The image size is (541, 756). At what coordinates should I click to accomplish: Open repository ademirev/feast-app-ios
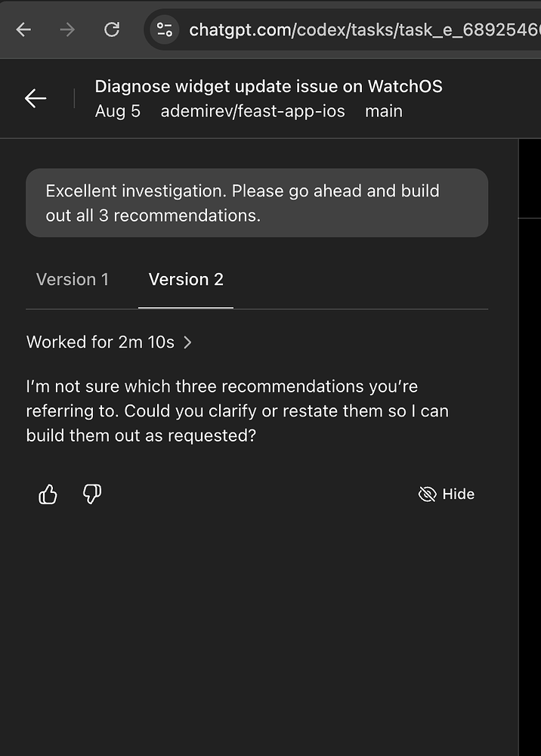[x=252, y=111]
